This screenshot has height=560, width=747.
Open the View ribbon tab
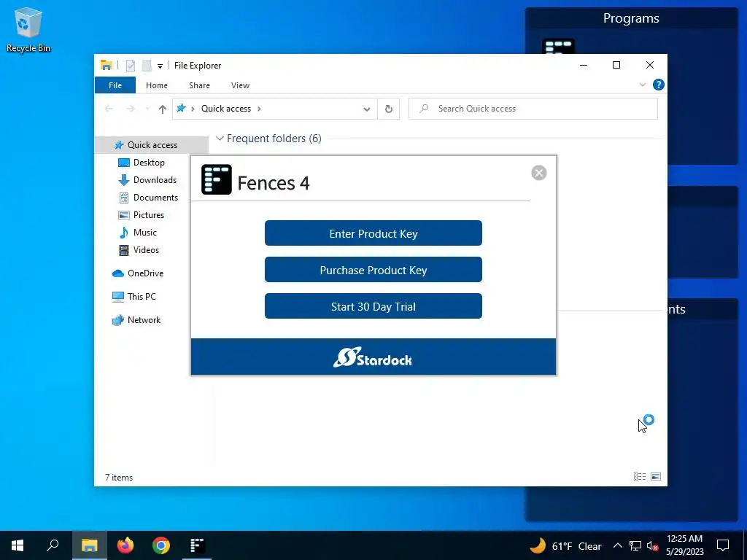pos(240,85)
